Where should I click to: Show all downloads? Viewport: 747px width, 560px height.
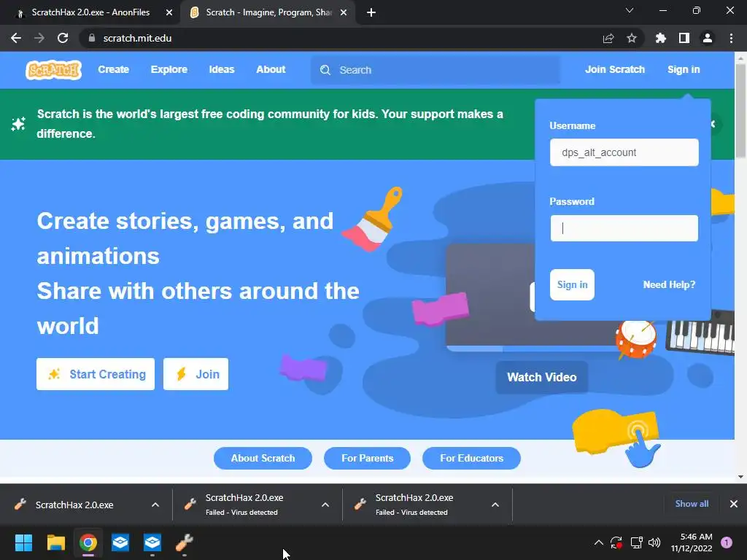[692, 504]
